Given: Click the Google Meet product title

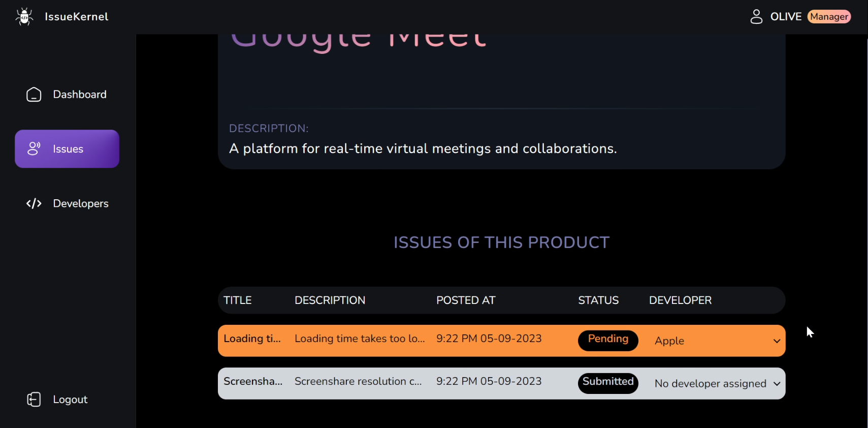Looking at the screenshot, I should [x=359, y=43].
